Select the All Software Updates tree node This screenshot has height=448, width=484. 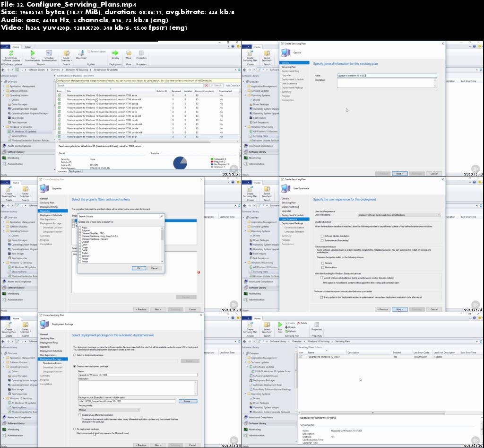(261, 367)
